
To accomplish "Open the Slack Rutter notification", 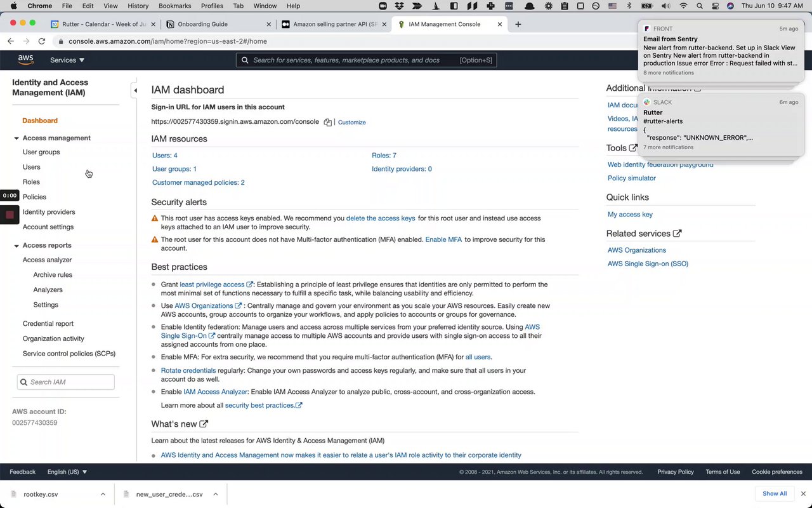I will (721, 125).
